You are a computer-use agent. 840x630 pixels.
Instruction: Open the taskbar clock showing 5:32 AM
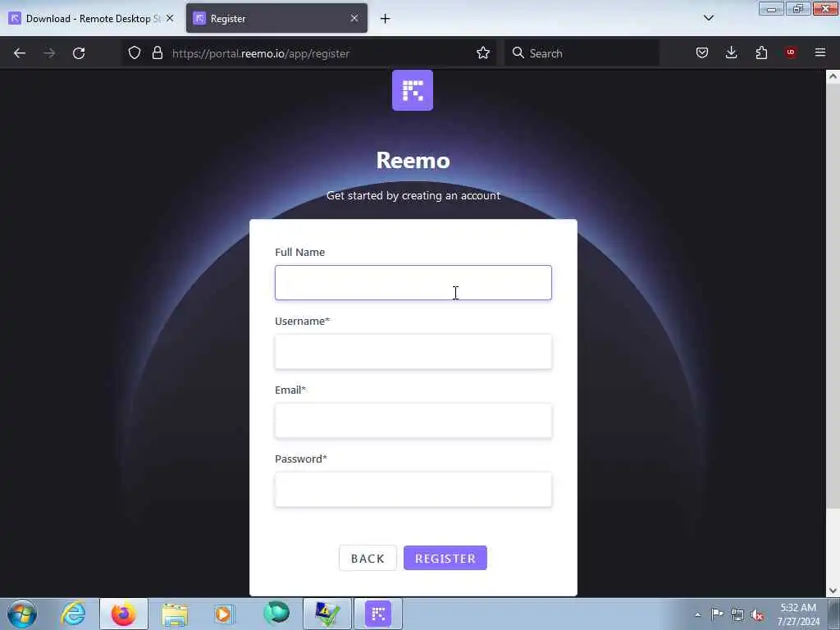798,614
